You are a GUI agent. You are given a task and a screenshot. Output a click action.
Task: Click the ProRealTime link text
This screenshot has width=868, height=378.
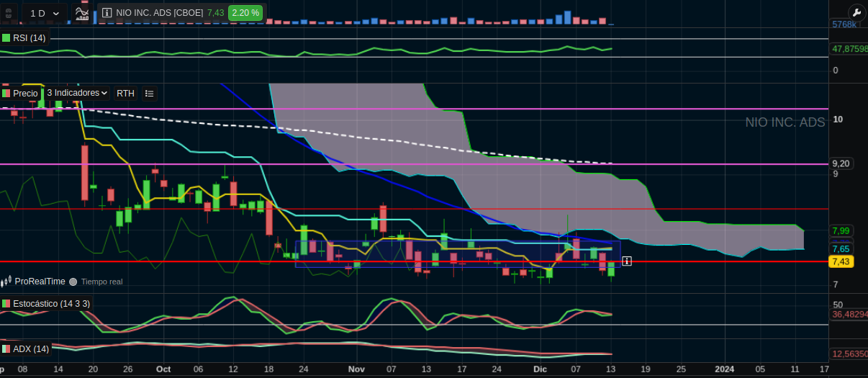40,282
